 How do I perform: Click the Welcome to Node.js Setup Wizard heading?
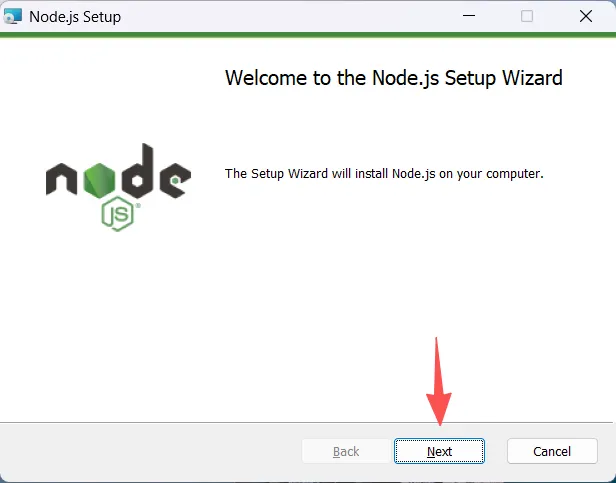coord(394,78)
